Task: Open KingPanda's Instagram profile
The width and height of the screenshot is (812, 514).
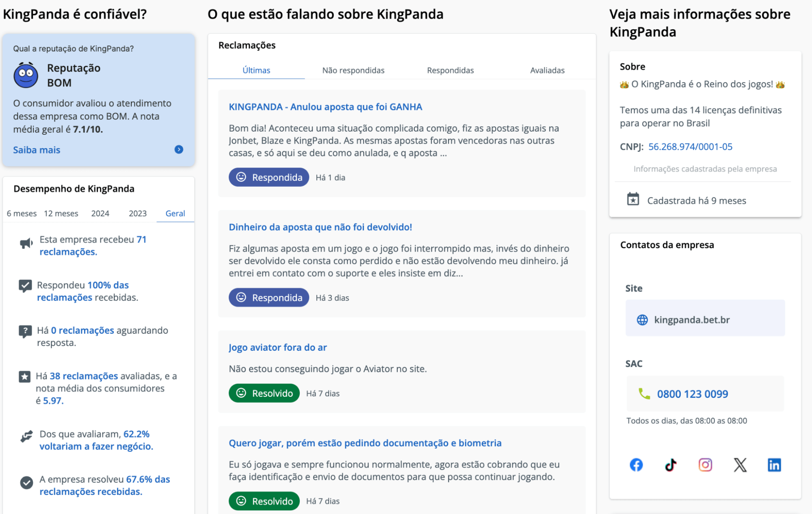Action: (x=705, y=464)
